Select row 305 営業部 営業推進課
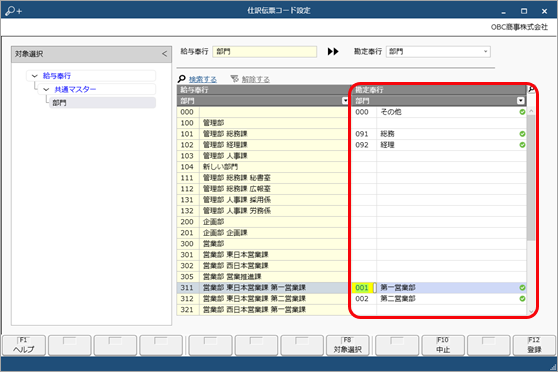 tap(264, 277)
